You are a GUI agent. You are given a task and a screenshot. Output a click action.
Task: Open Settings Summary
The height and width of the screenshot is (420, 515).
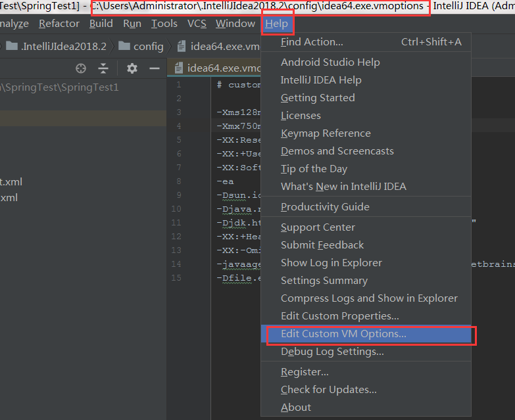point(366,280)
